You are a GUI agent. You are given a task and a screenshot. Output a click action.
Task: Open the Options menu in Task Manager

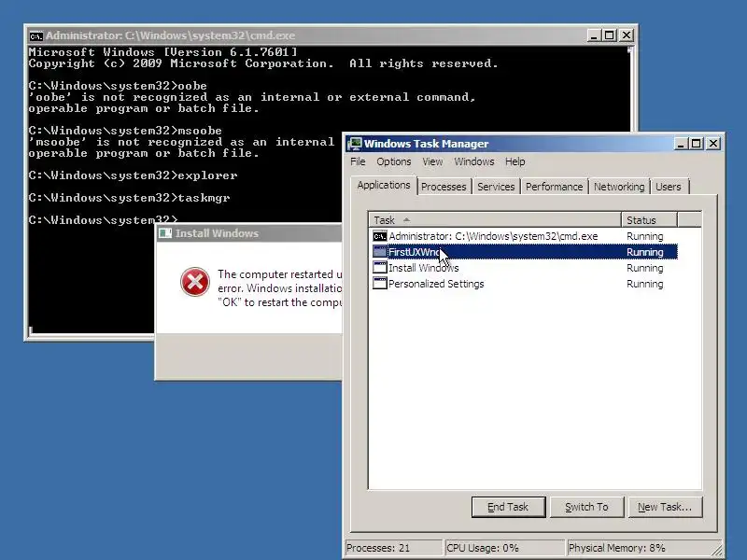tap(393, 161)
